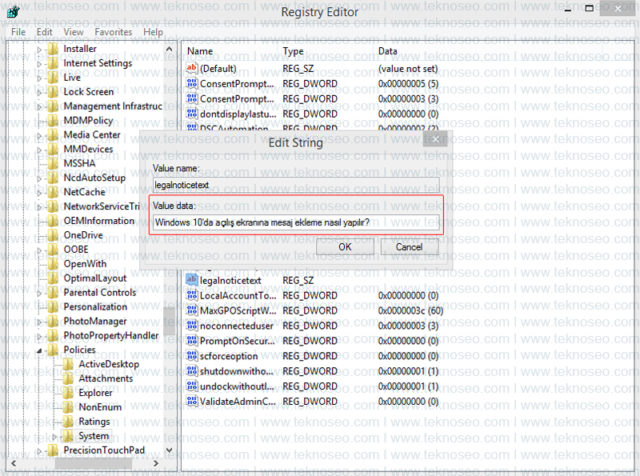Maximize the Registry Editor window

pyautogui.click(x=589, y=8)
